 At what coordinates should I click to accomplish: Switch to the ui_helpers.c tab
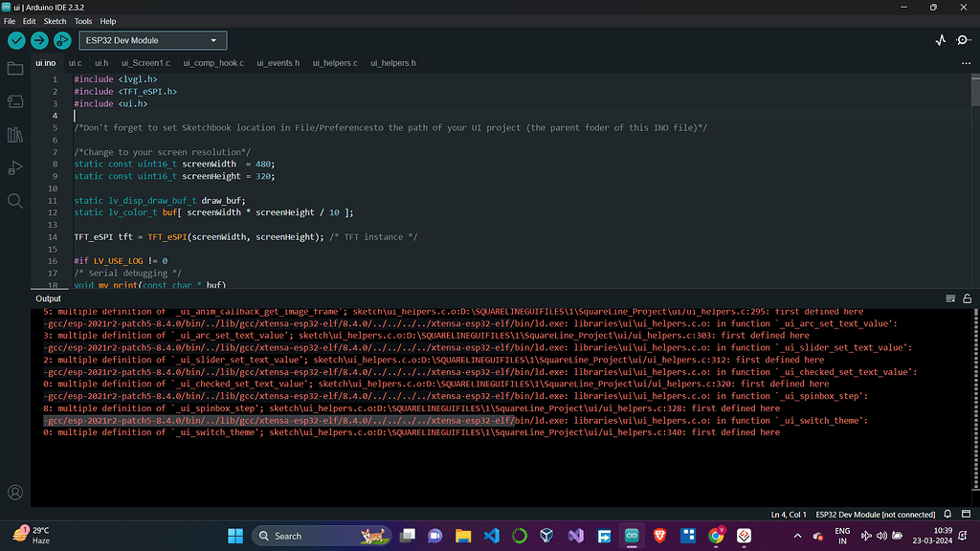pyautogui.click(x=335, y=63)
